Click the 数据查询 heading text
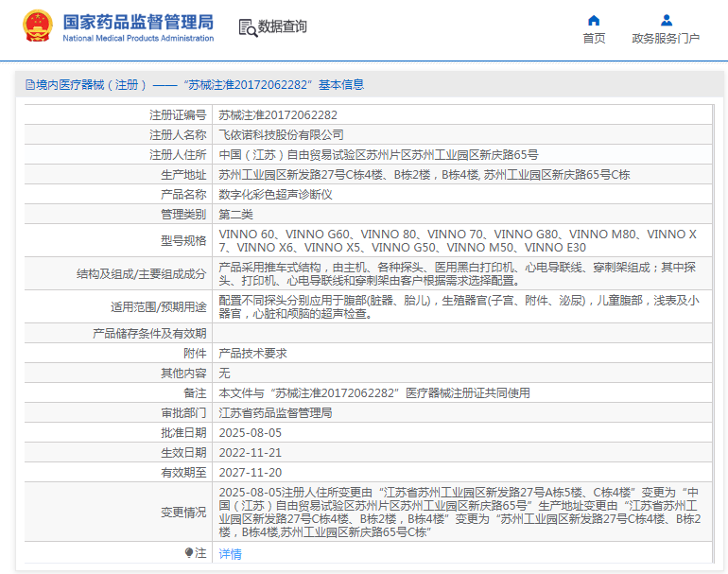728x574 pixels. click(283, 26)
